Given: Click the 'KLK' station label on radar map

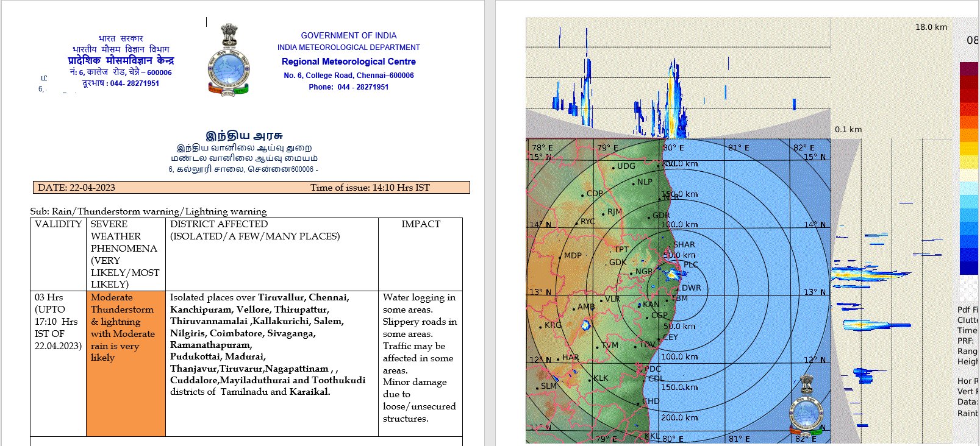Looking at the screenshot, I should coord(601,378).
